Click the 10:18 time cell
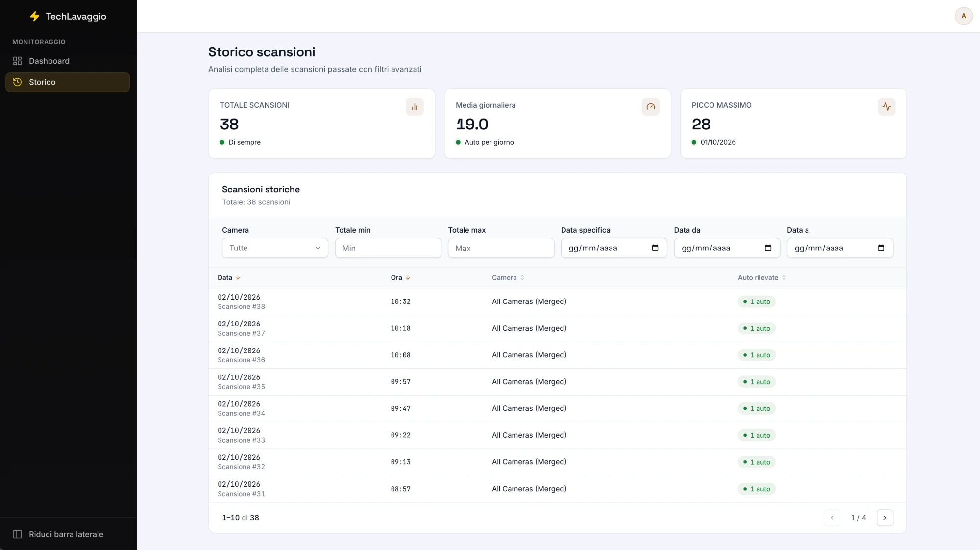This screenshot has width=980, height=550. [x=400, y=328]
